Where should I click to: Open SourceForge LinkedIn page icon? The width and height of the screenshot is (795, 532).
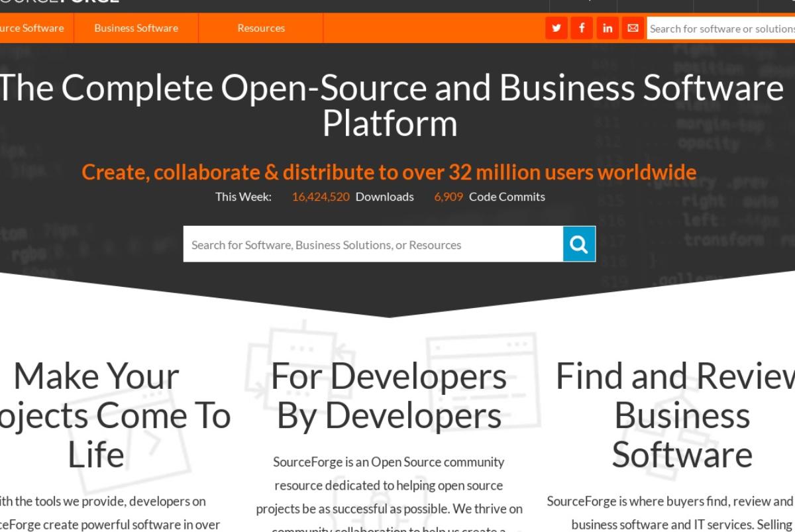608,28
